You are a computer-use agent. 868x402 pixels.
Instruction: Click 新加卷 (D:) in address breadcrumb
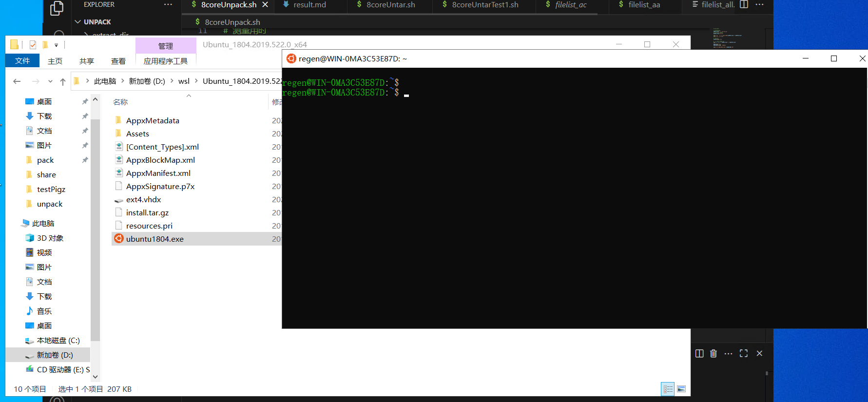[x=147, y=81]
